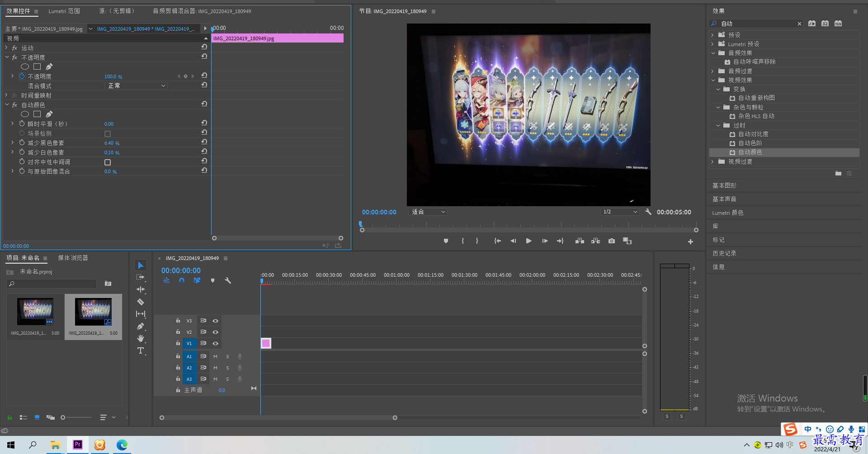Open program monitor button editor plus icon
This screenshot has width=868, height=454.
point(690,242)
